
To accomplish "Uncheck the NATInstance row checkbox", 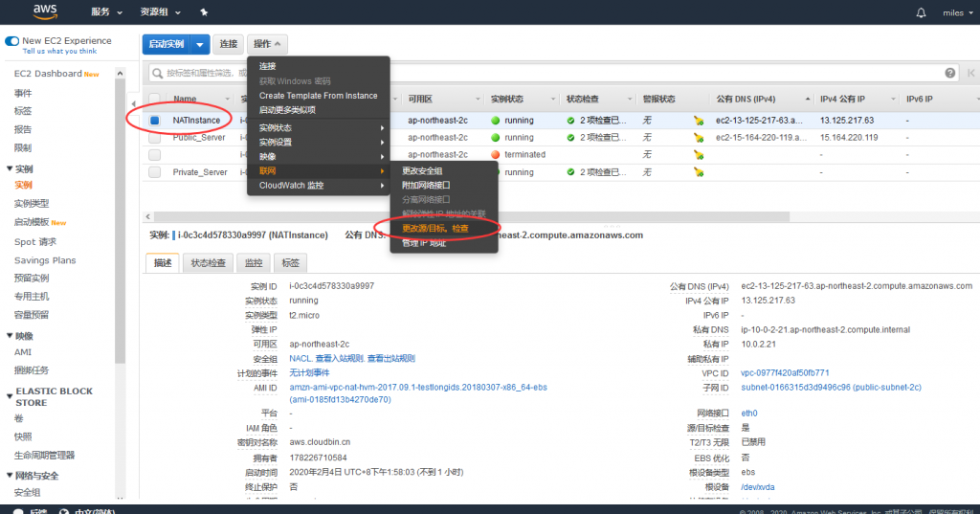I will pyautogui.click(x=154, y=120).
